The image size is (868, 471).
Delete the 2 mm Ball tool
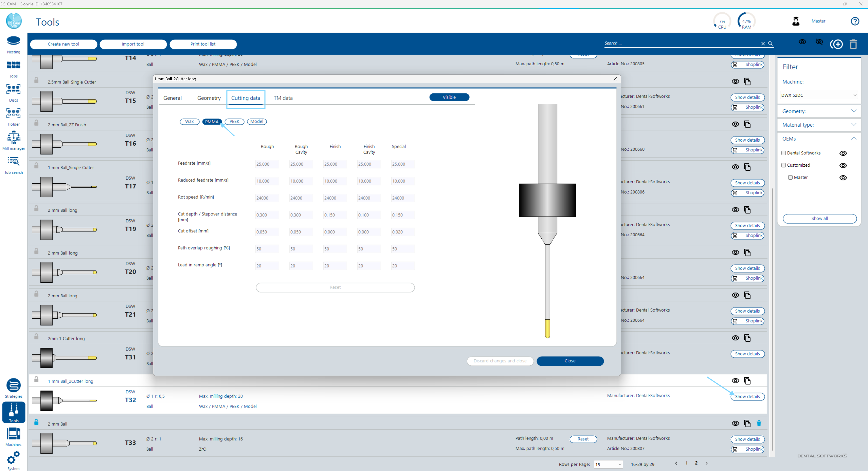point(759,424)
